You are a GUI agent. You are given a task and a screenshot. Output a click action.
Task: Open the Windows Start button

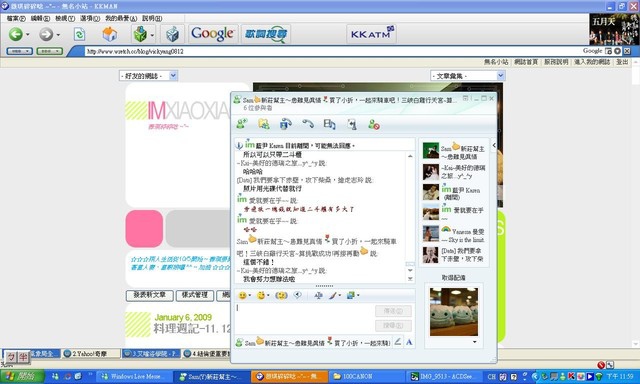pyautogui.click(x=22, y=376)
